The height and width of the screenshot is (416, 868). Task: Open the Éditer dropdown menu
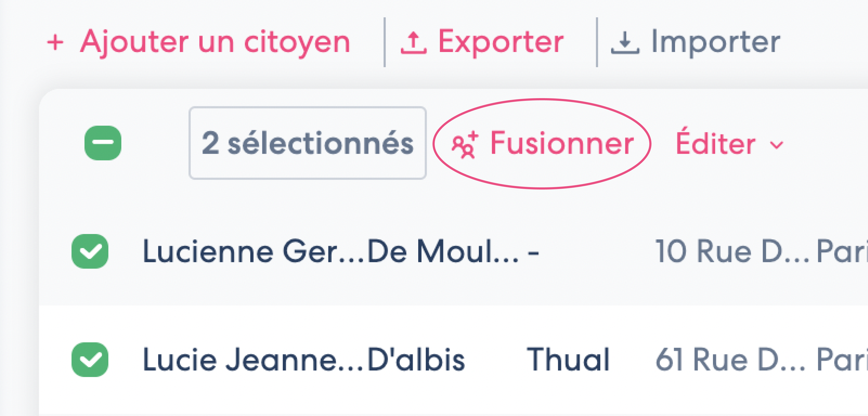(729, 144)
